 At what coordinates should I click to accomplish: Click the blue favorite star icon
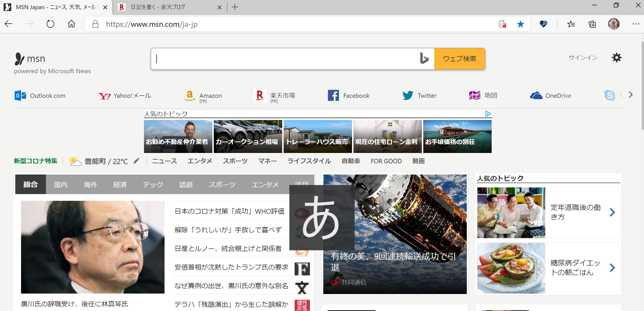point(521,24)
